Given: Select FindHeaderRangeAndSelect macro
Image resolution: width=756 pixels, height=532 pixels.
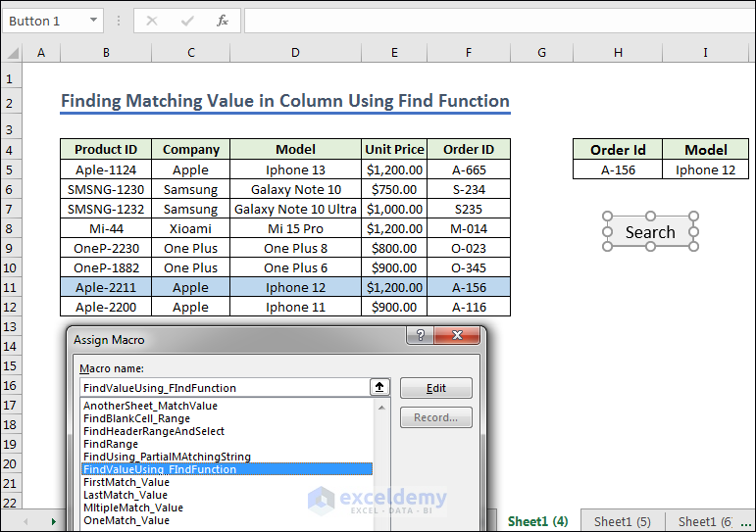Looking at the screenshot, I should [x=154, y=431].
